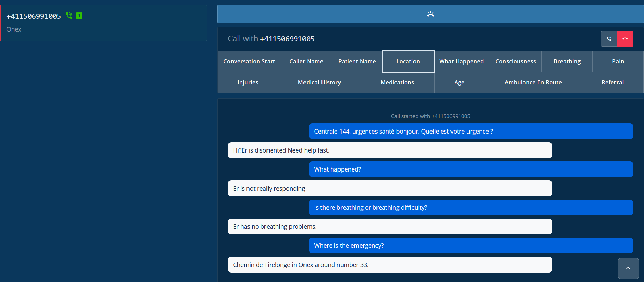This screenshot has width=644, height=282.
Task: Select the Medical History tab
Action: click(x=319, y=82)
